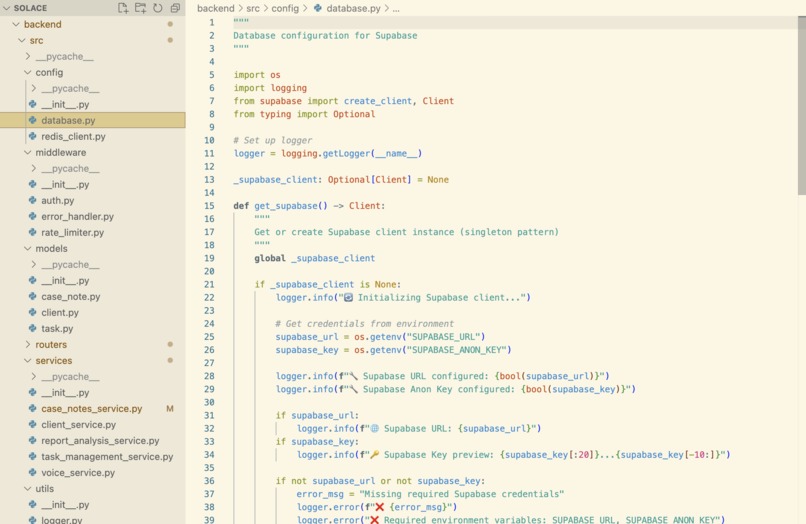Click modified dot indicator beside backend folder
Image resolution: width=806 pixels, height=524 pixels.
pos(170,24)
